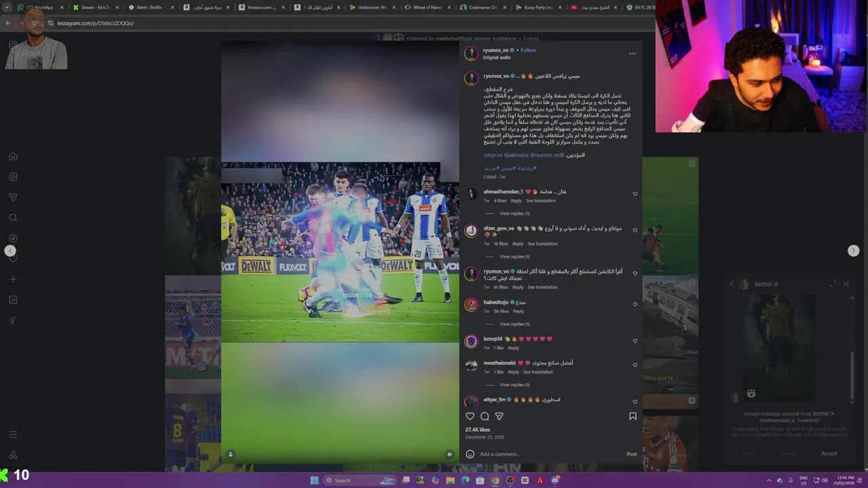
Task: Open reel thumbnail in DODO chat
Action: click(778, 348)
